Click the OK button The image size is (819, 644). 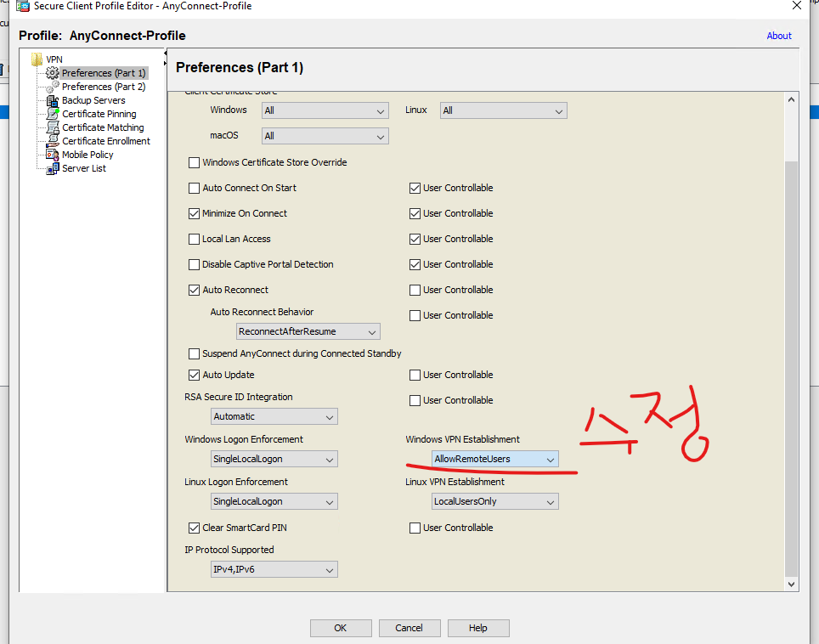coord(341,629)
